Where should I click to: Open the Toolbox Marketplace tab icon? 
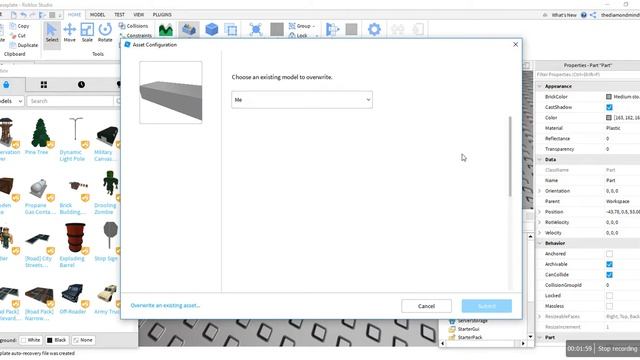[6, 84]
